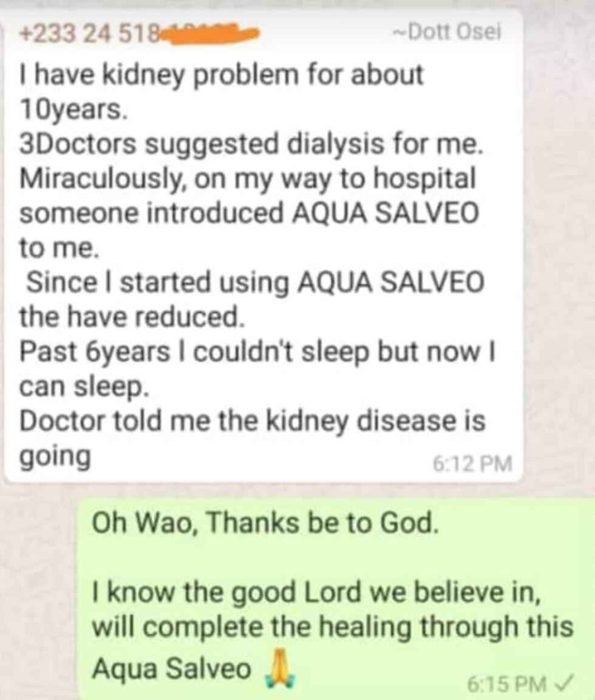Click the "Doctor told me the kidney disease is" line
The height and width of the screenshot is (700, 595).
tap(253, 421)
